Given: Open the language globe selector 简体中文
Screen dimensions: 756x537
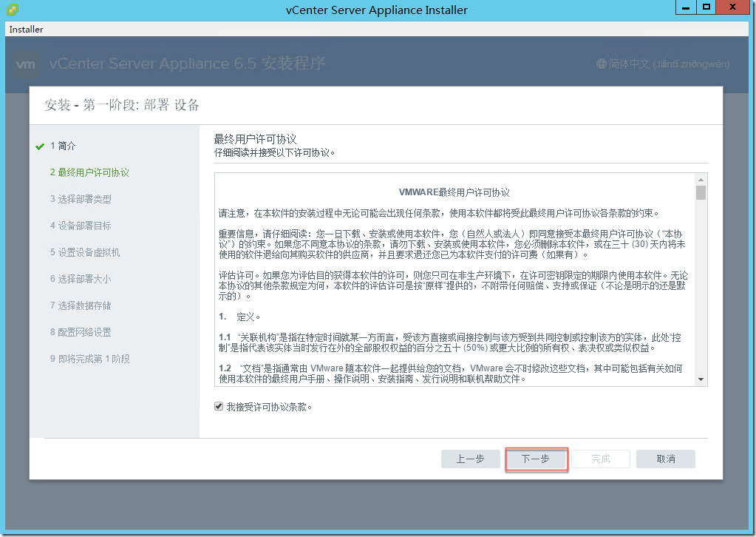Looking at the screenshot, I should point(663,64).
